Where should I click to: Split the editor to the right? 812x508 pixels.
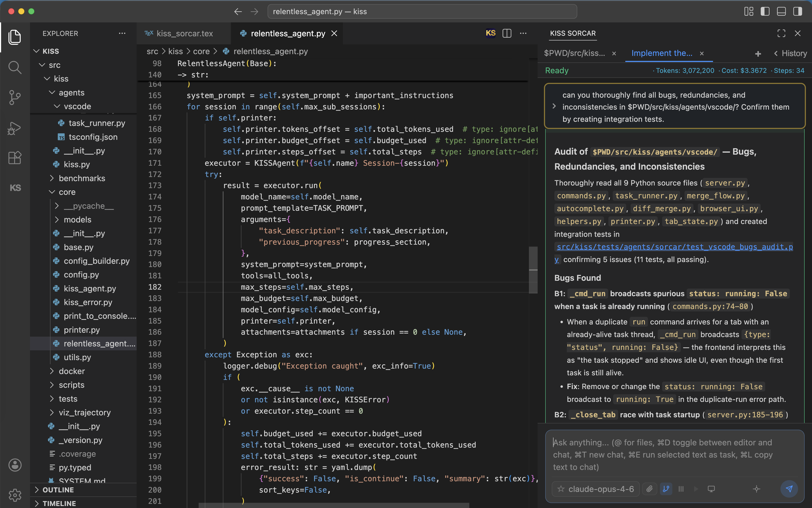507,33
